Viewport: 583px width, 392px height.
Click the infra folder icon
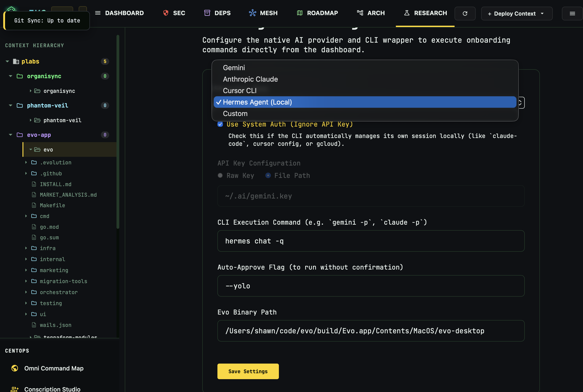click(34, 248)
